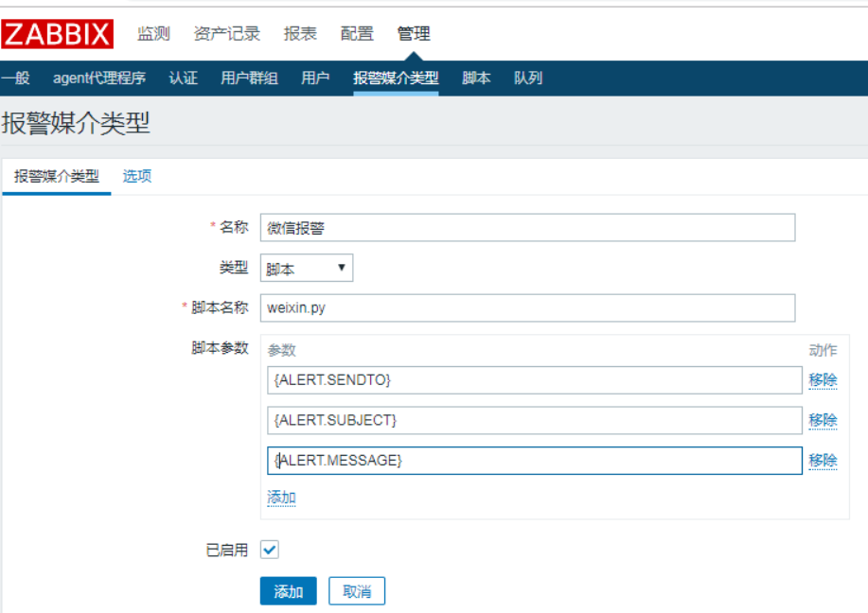Go to 队列 submenu
Image resolution: width=868 pixels, height=613 pixels.
pos(528,78)
